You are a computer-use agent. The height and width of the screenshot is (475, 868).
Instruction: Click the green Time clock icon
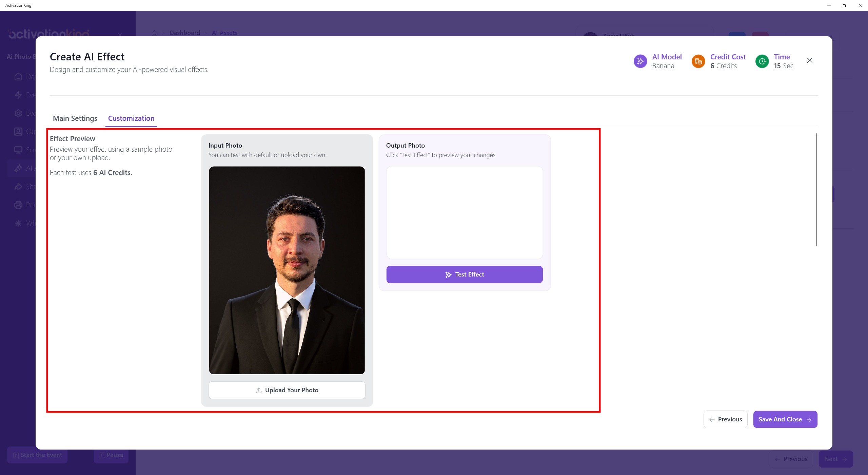[762, 61]
